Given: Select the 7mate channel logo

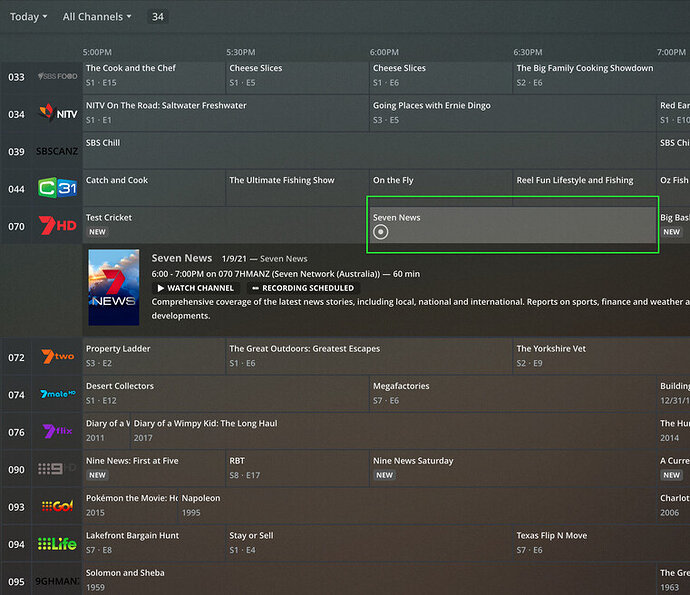Looking at the screenshot, I should [x=58, y=394].
